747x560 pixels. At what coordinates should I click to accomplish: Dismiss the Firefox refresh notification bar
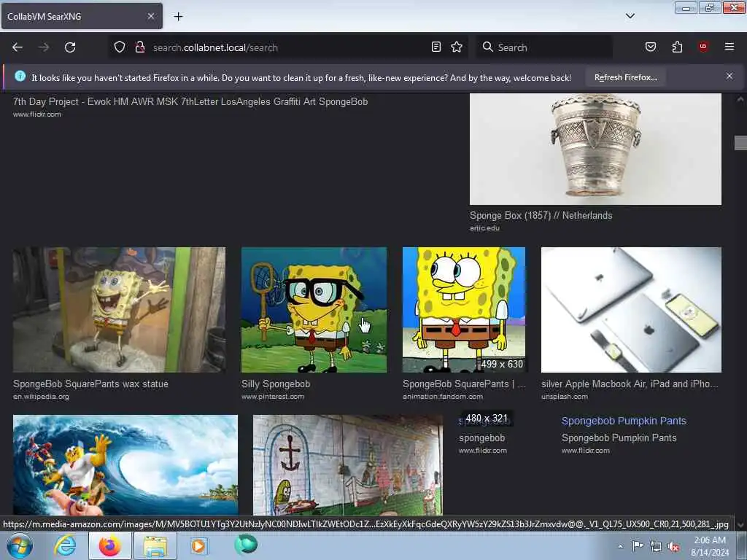pos(729,76)
